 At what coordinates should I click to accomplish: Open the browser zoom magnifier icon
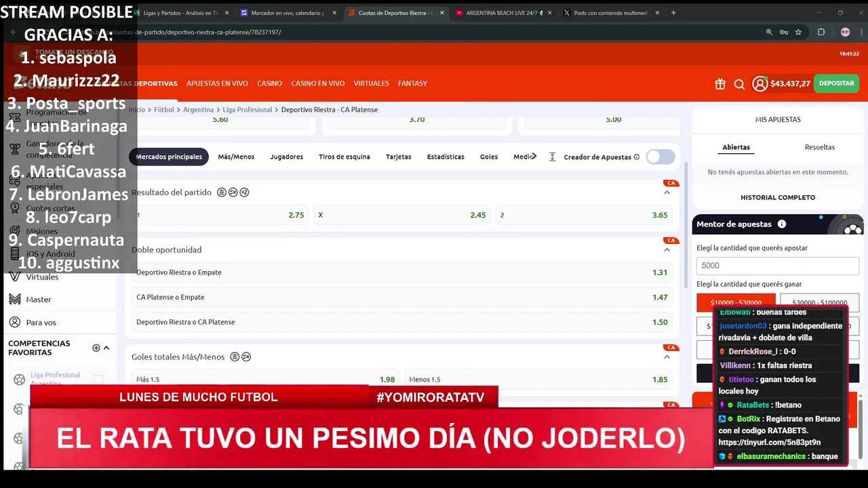pyautogui.click(x=769, y=32)
